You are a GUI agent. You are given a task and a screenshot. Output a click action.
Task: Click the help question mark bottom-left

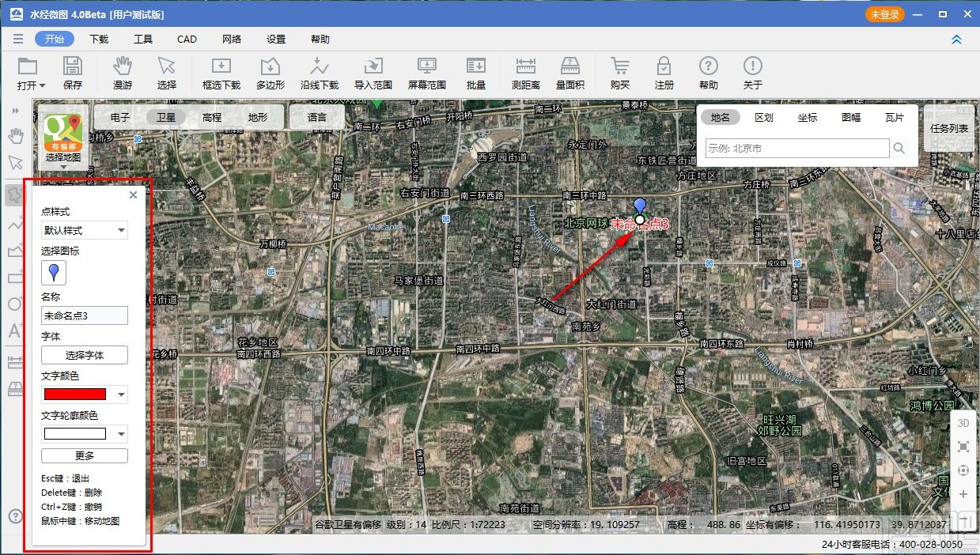coord(15,516)
